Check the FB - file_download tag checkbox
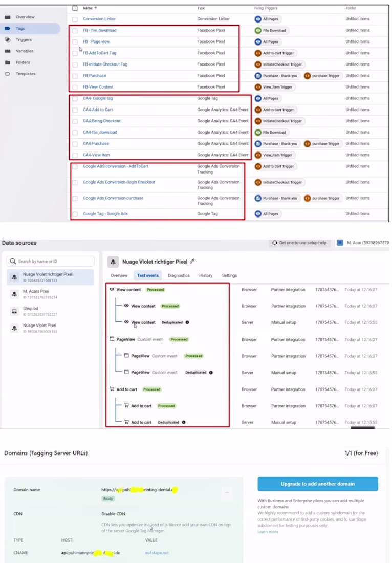Viewport: 392px width, 563px height. tap(75, 31)
